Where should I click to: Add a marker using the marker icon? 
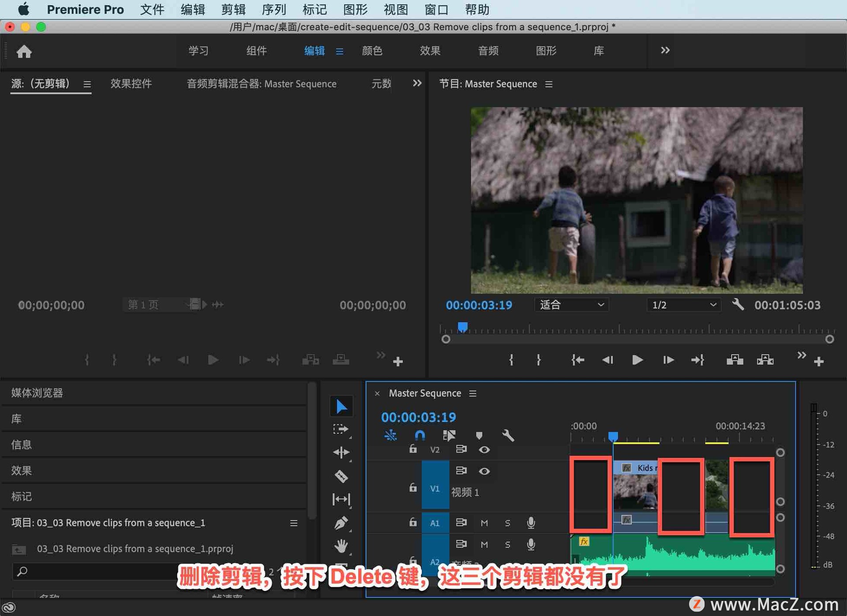point(479,435)
